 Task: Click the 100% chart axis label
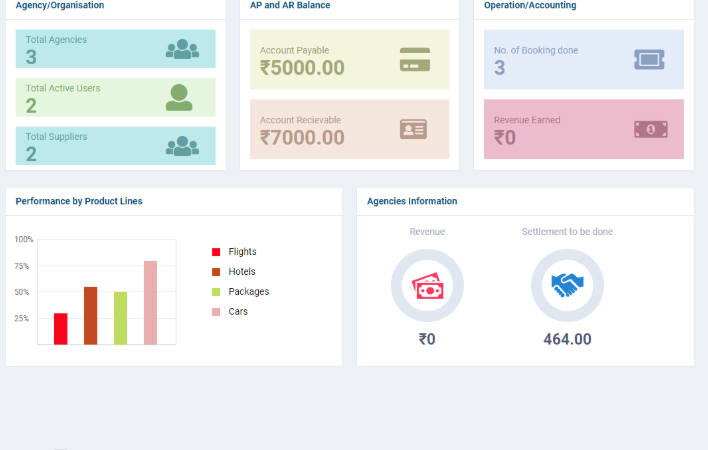click(x=23, y=239)
